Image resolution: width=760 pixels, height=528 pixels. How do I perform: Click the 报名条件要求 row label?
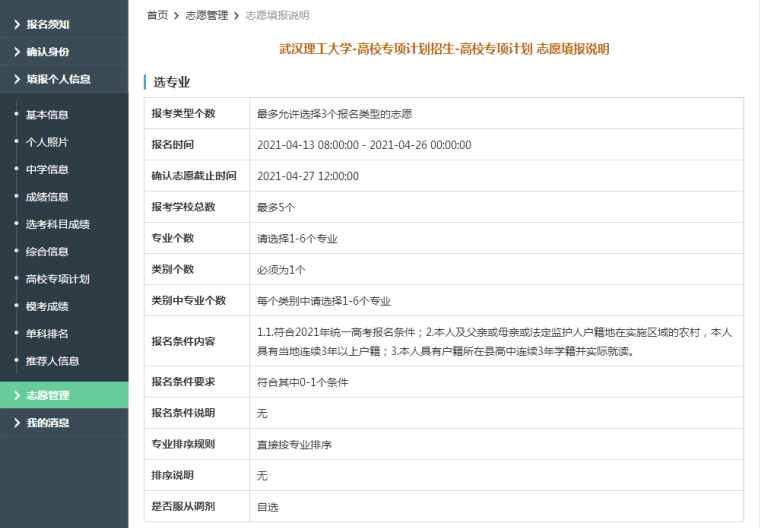(183, 382)
